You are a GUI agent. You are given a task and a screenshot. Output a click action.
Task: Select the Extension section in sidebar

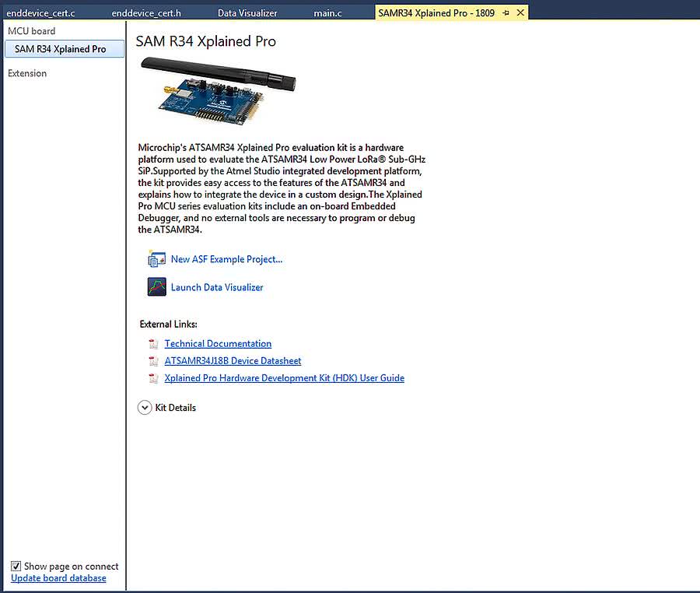pyautogui.click(x=27, y=73)
